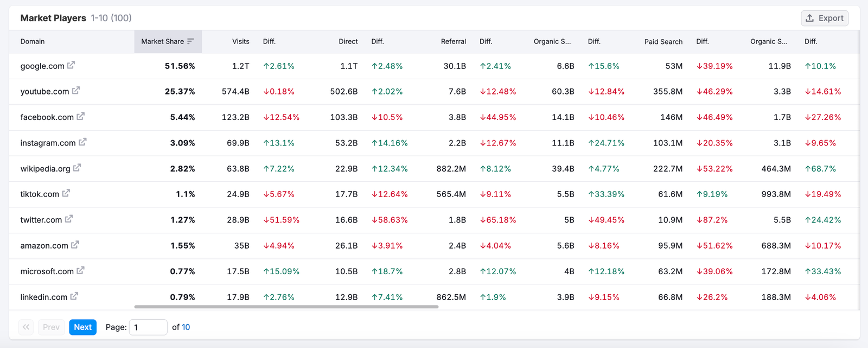This screenshot has width=868, height=348.
Task: Click the Direct column header
Action: 348,41
